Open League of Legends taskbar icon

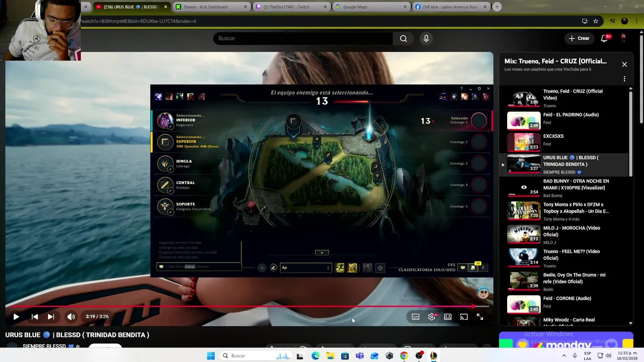pyautogui.click(x=434, y=356)
